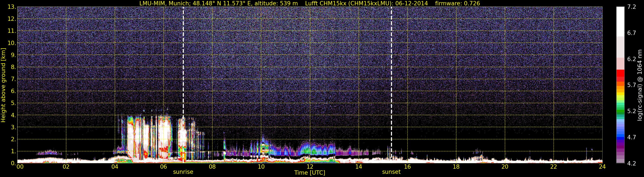The width and height of the screenshot is (644, 177).
Task: Click the colorbar value '6.2'
Action: pos(632,59)
